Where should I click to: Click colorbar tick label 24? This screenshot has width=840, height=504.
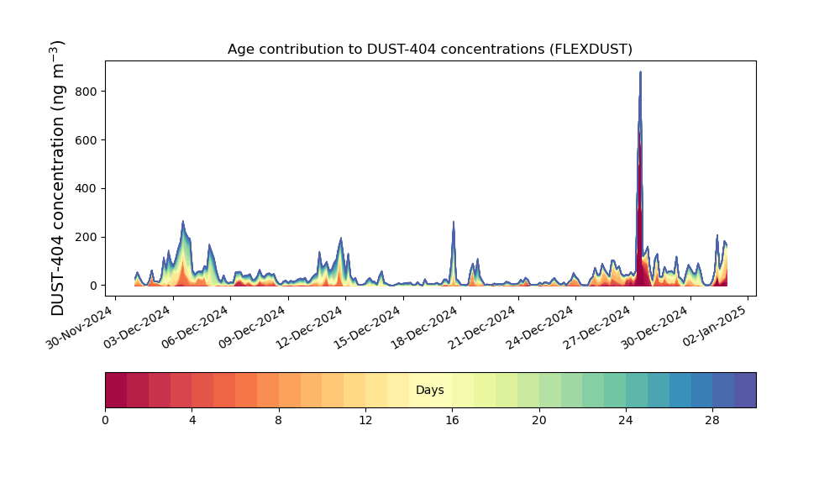coord(626,421)
